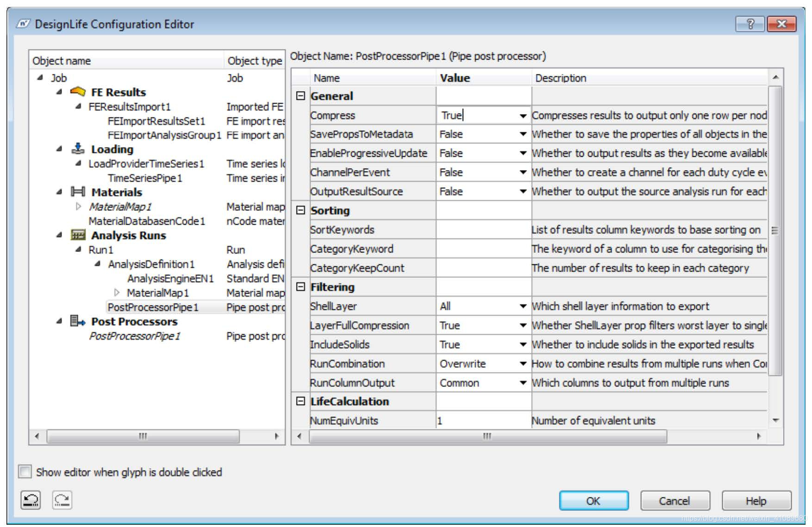The height and width of the screenshot is (527, 812).
Task: Select MaterialDatabasenCode1 in the object tree
Action: point(147,221)
